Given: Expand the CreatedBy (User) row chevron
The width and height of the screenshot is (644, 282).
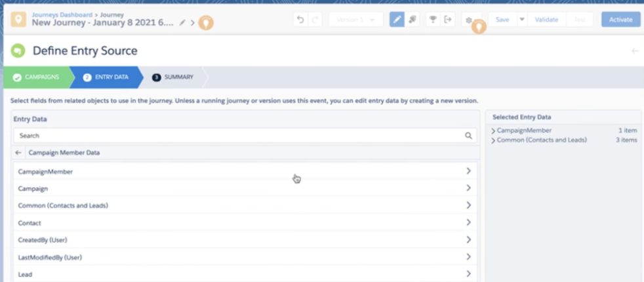Looking at the screenshot, I should (468, 239).
